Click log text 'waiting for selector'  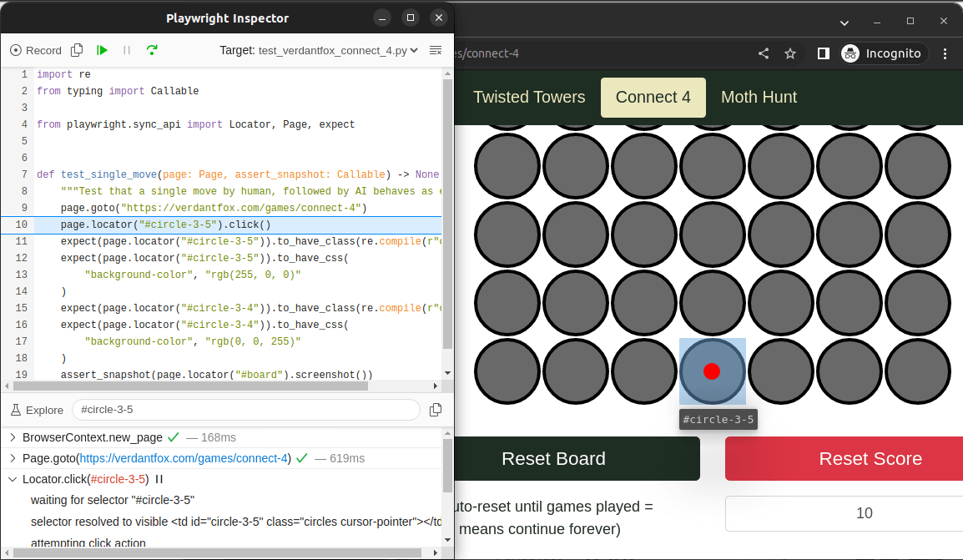point(113,500)
